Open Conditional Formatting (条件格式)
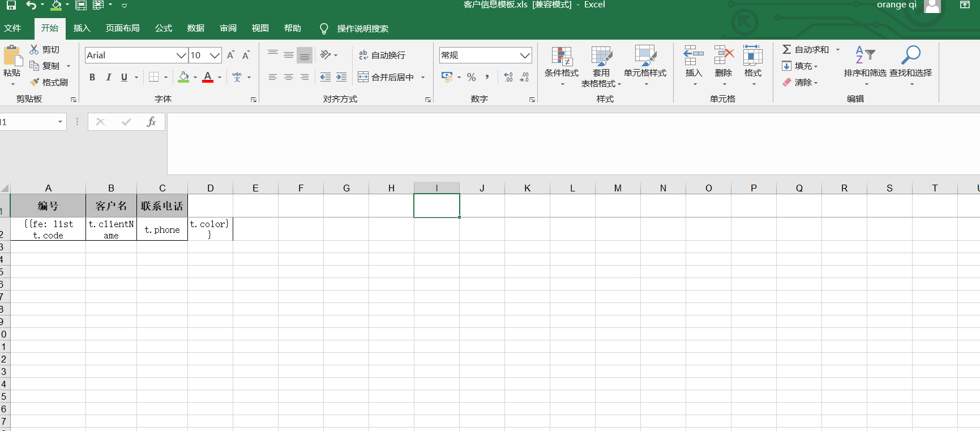Image resolution: width=980 pixels, height=431 pixels. [x=562, y=66]
